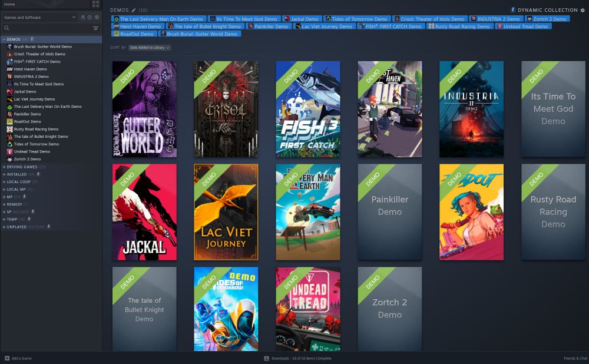The height and width of the screenshot is (364, 589).
Task: Click the pencil edit icon next to DEMOS title
Action: [133, 9]
